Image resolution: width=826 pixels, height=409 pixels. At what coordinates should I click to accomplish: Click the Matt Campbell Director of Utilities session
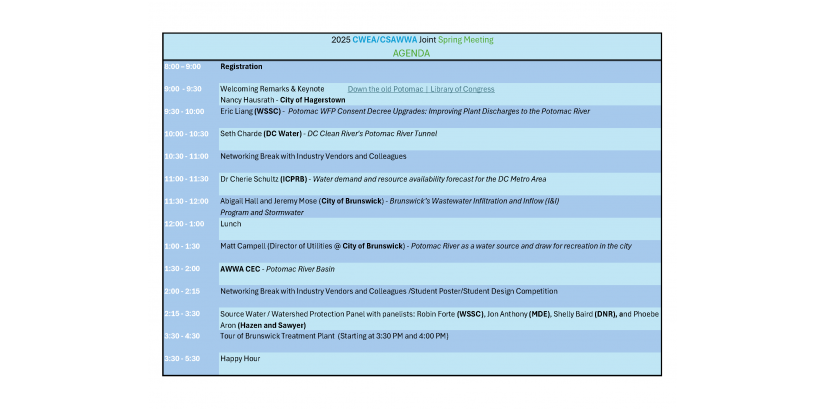coord(426,246)
